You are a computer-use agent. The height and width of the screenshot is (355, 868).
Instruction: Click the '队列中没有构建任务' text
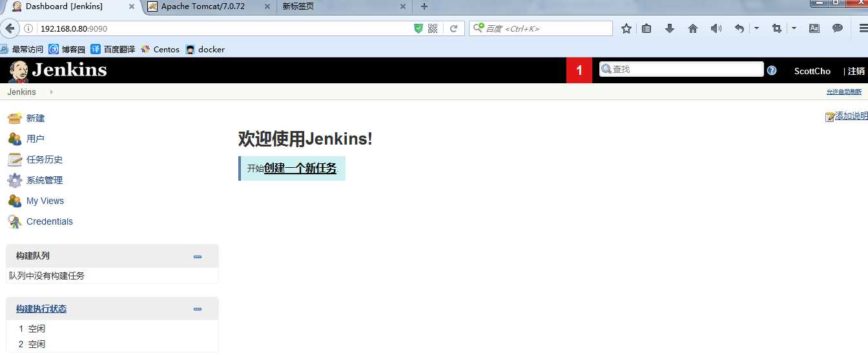[46, 276]
